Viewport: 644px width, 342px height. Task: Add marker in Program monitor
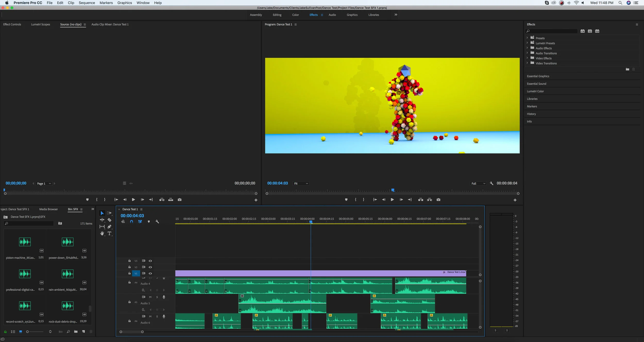coord(346,200)
